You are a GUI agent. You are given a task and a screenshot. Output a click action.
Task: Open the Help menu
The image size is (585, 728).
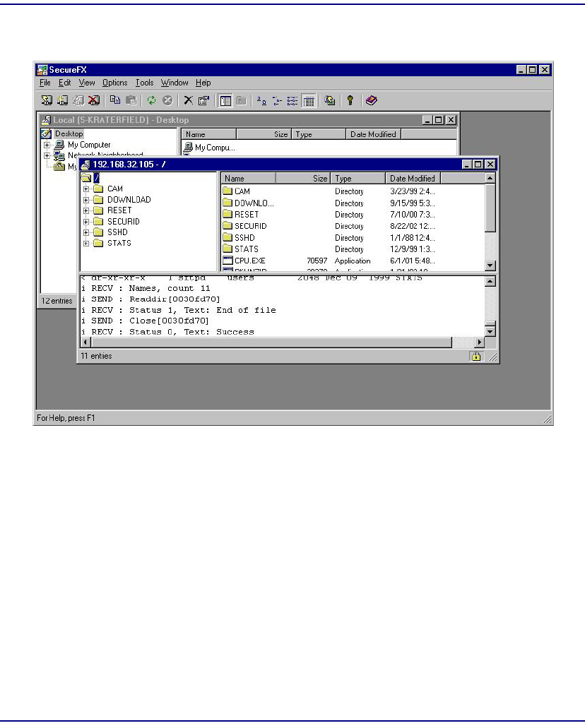(x=203, y=83)
